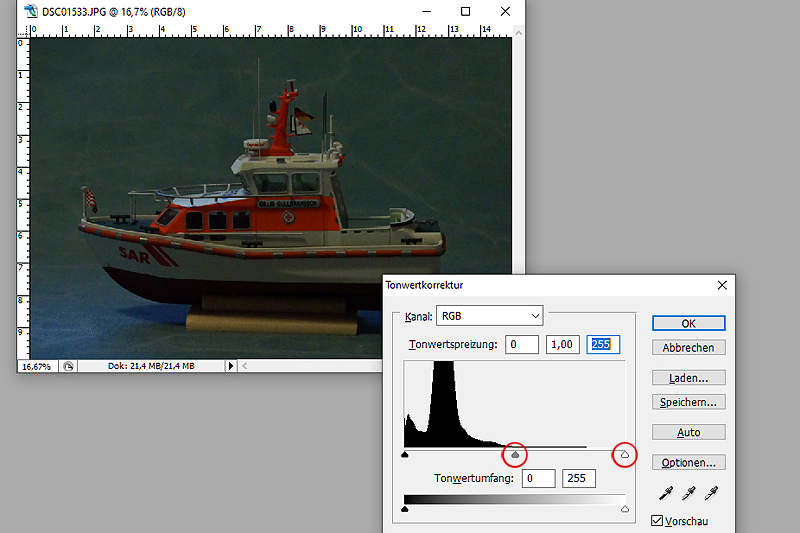This screenshot has width=800, height=533.
Task: Select the gray point eyedropper
Action: coord(689,493)
